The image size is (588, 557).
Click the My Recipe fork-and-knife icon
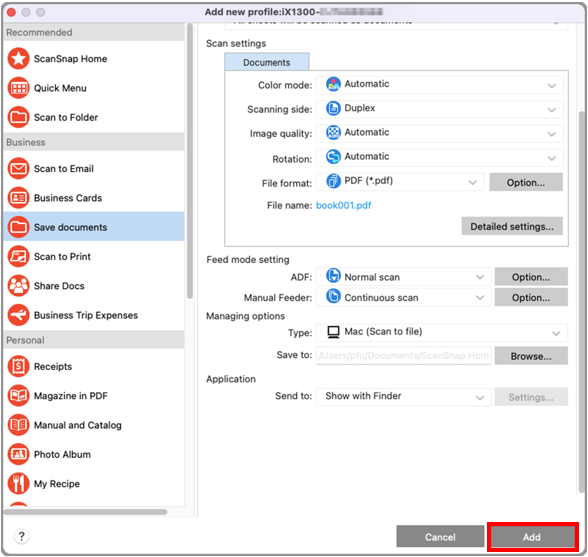18,483
